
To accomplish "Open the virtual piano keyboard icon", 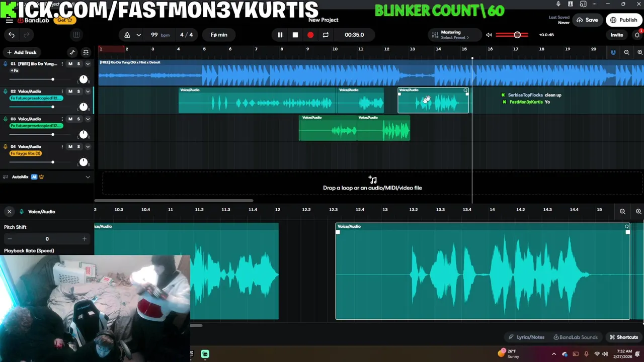I will pyautogui.click(x=76, y=35).
